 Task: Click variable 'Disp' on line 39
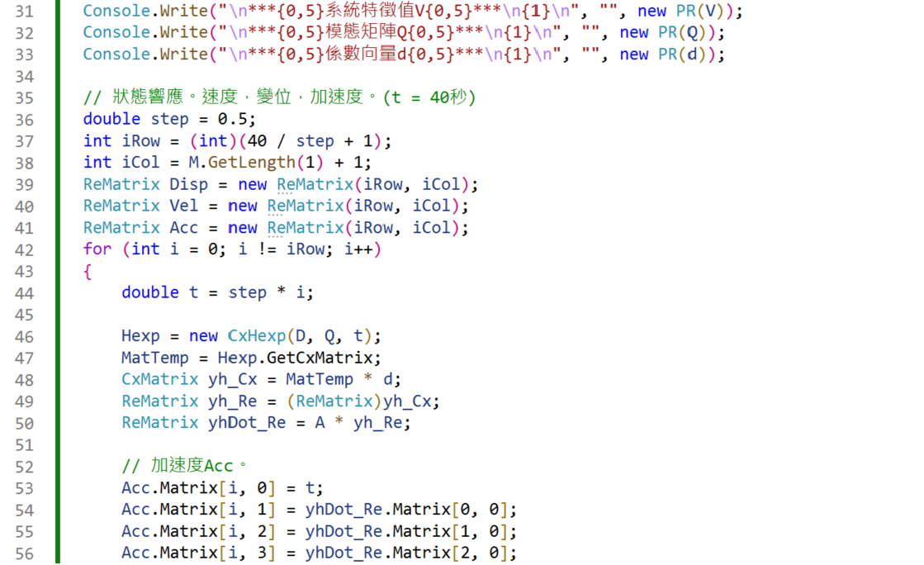188,184
